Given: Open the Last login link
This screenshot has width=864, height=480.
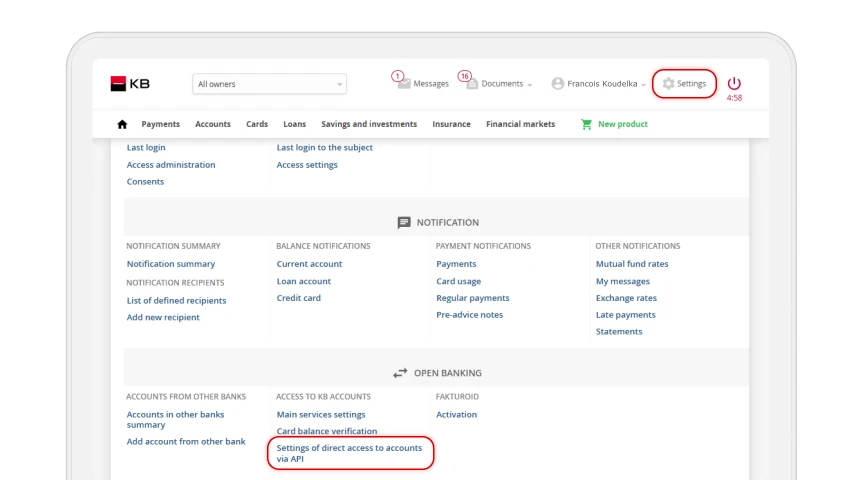Looking at the screenshot, I should click(x=146, y=147).
